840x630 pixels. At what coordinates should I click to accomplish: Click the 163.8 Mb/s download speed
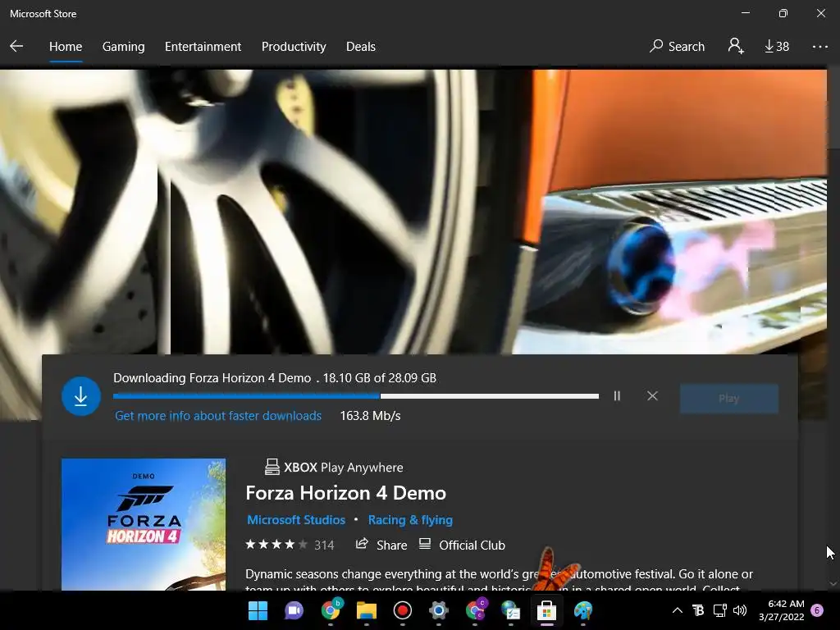click(370, 416)
